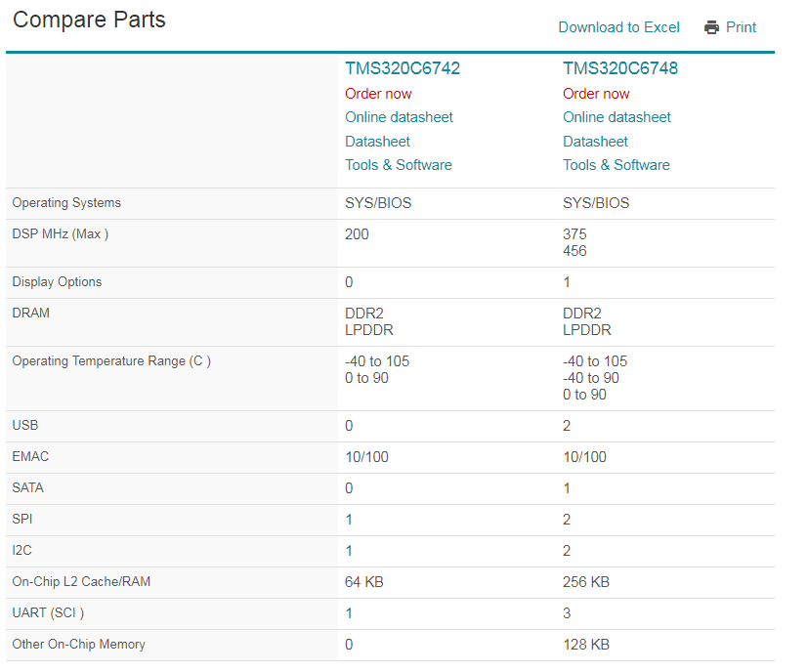This screenshot has width=808, height=672.
Task: Select Download to Excel
Action: pos(618,27)
